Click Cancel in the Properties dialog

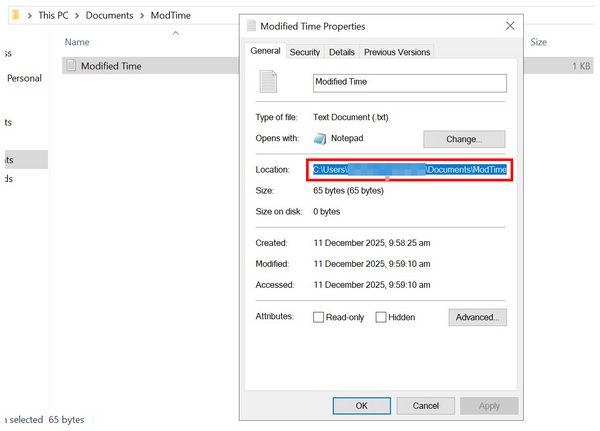426,406
